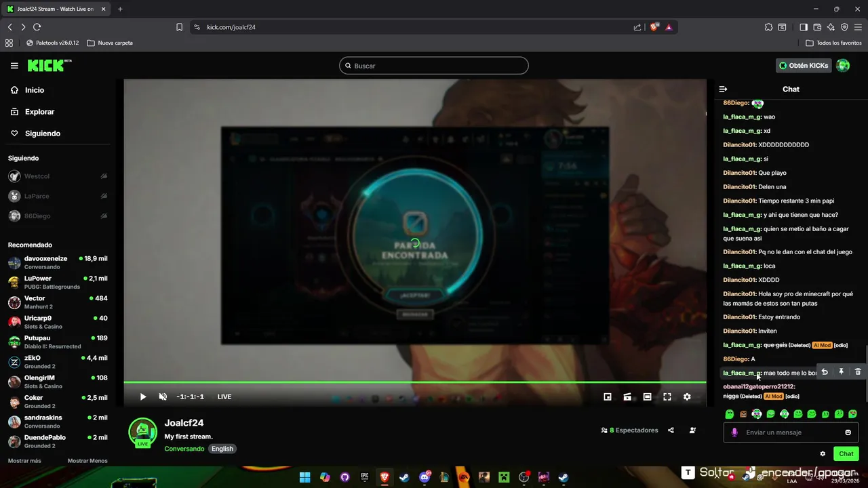
Task: Open Leo AI sparkle icon
Action: pos(831,27)
